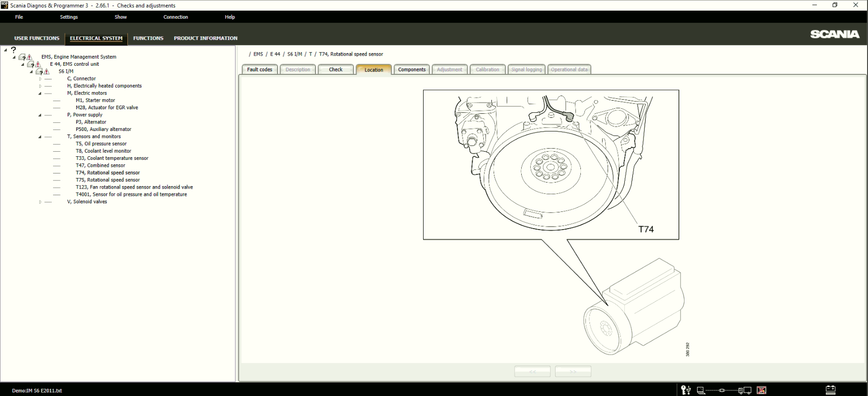Select M1, Starter motor
Viewport: 868px width, 396px height.
pyautogui.click(x=95, y=100)
